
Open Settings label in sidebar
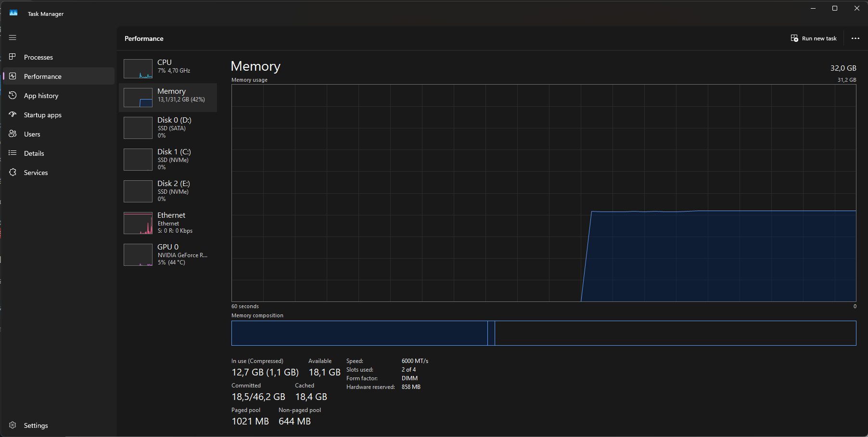coord(36,425)
